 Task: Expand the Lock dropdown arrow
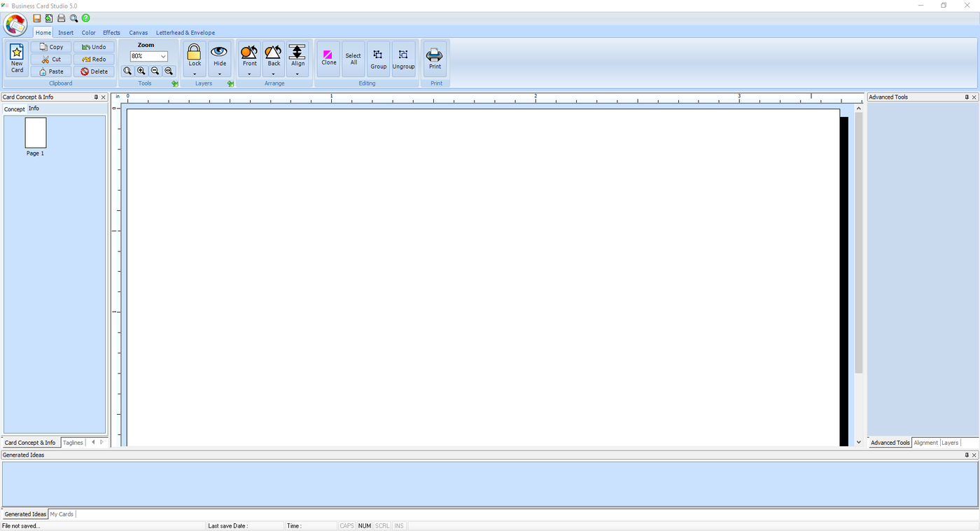[195, 74]
